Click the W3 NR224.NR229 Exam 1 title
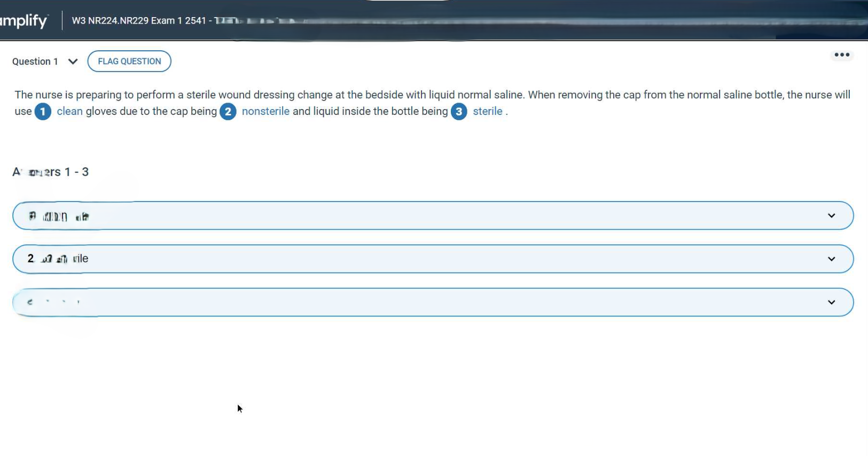Image resolution: width=868 pixels, height=456 pixels. tap(139, 21)
